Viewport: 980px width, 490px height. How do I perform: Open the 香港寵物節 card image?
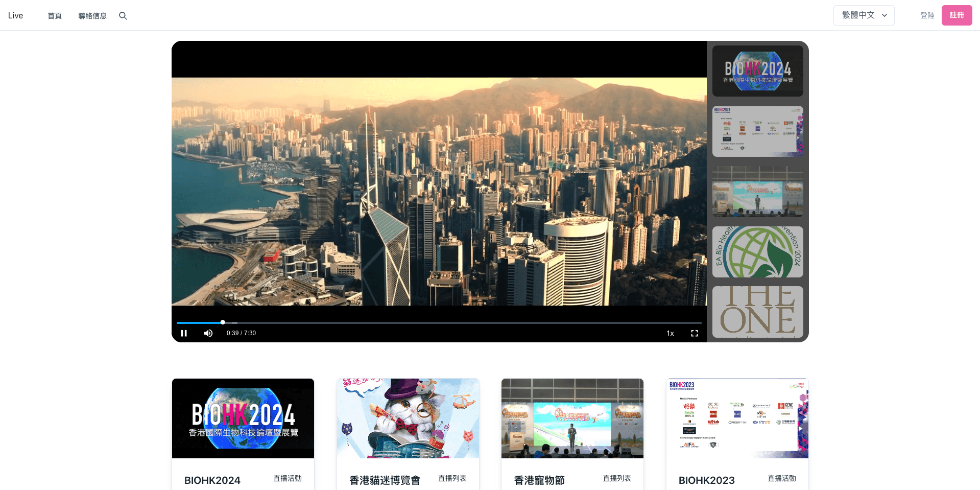(572, 418)
